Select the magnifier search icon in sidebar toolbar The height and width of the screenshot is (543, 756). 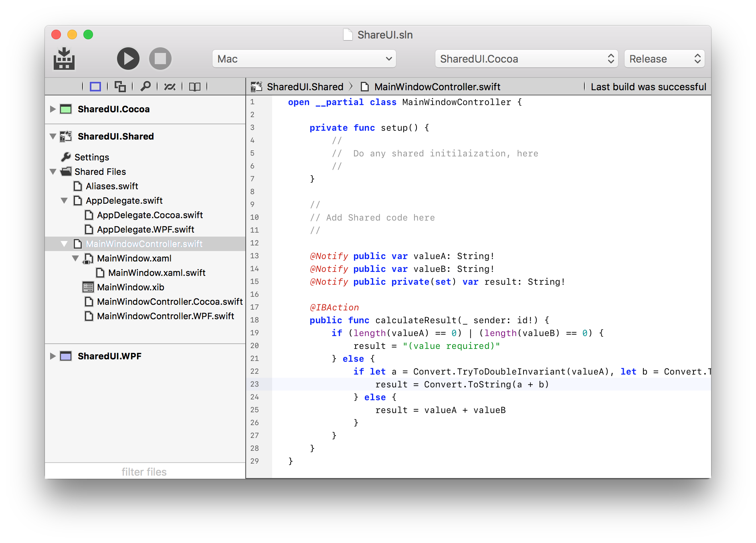146,86
